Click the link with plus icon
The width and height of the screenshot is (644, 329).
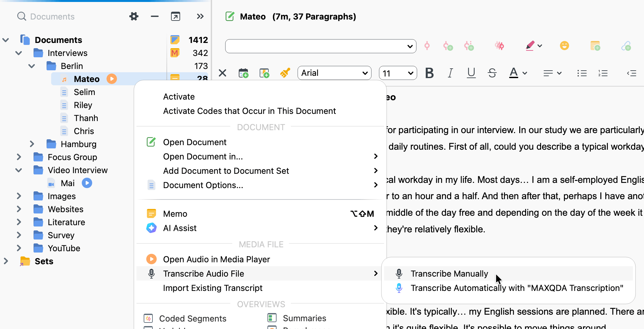click(626, 46)
